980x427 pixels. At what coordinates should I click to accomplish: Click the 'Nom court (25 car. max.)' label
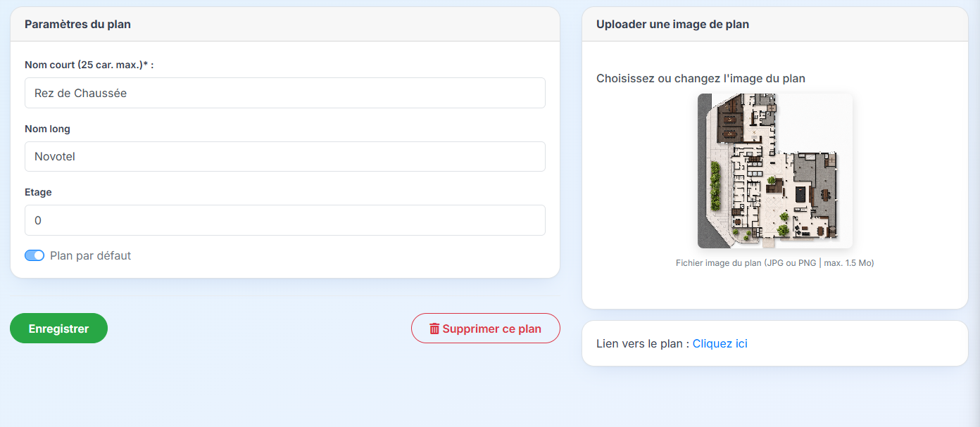[83, 65]
